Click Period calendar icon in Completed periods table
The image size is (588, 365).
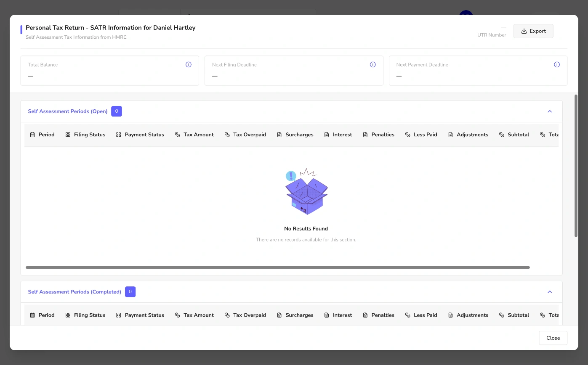tap(32, 315)
